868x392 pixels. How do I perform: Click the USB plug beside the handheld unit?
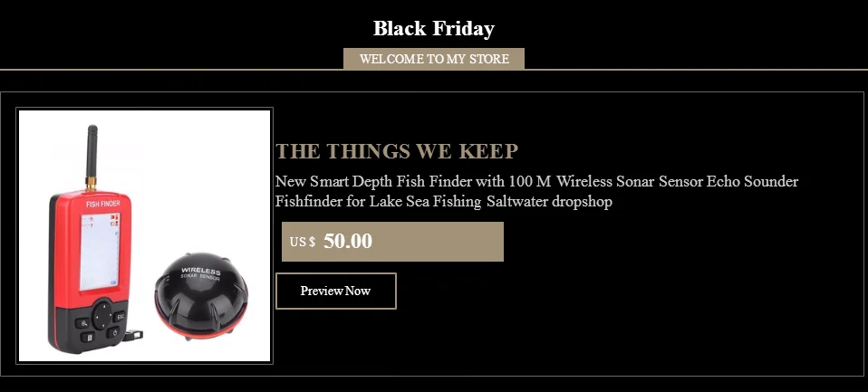pos(133,334)
